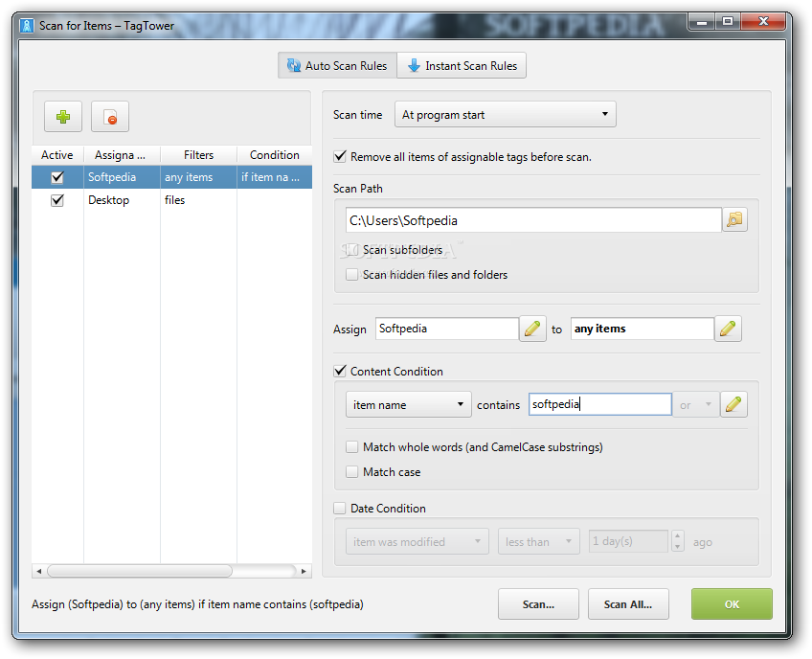This screenshot has width=812, height=659.
Task: Select the Desktop rule row name
Action: (109, 200)
